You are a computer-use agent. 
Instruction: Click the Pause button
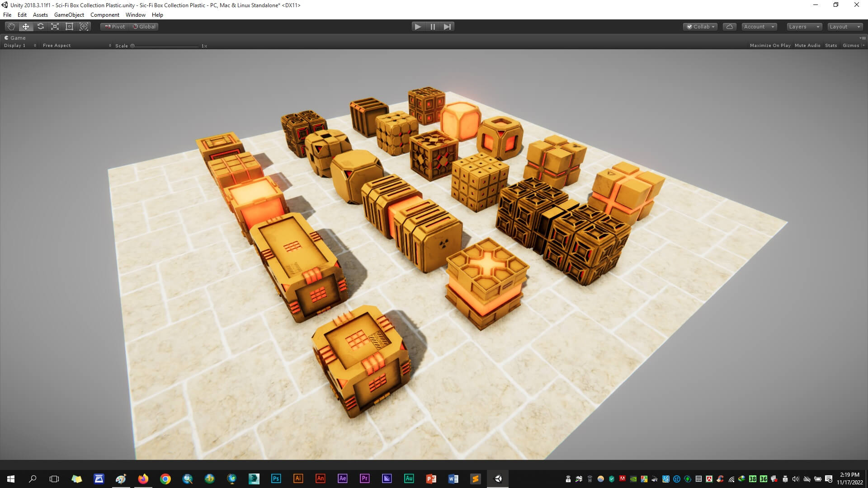(433, 27)
